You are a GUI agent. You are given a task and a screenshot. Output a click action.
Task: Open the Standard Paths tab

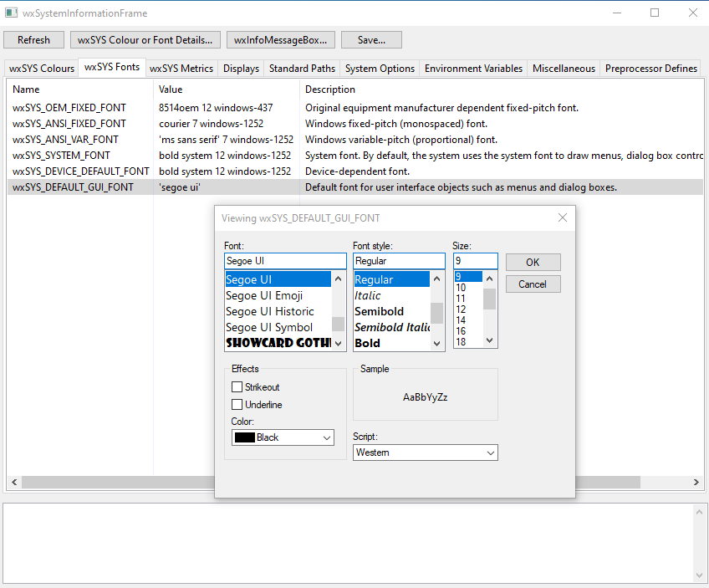302,69
